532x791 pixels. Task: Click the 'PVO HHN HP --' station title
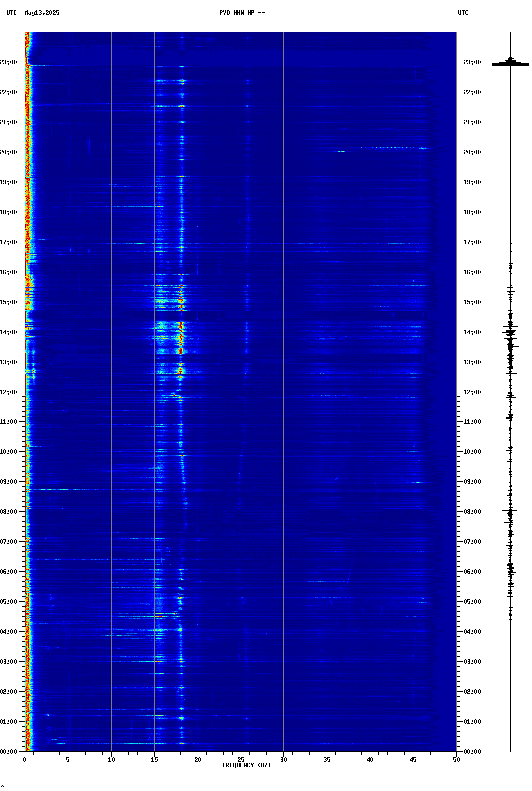pos(242,13)
